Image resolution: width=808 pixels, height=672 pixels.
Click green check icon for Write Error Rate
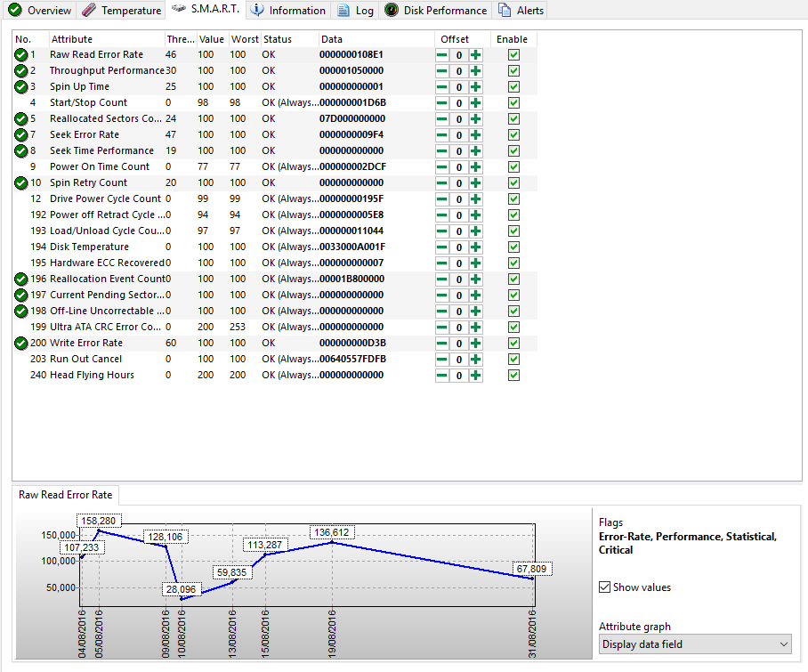21,343
